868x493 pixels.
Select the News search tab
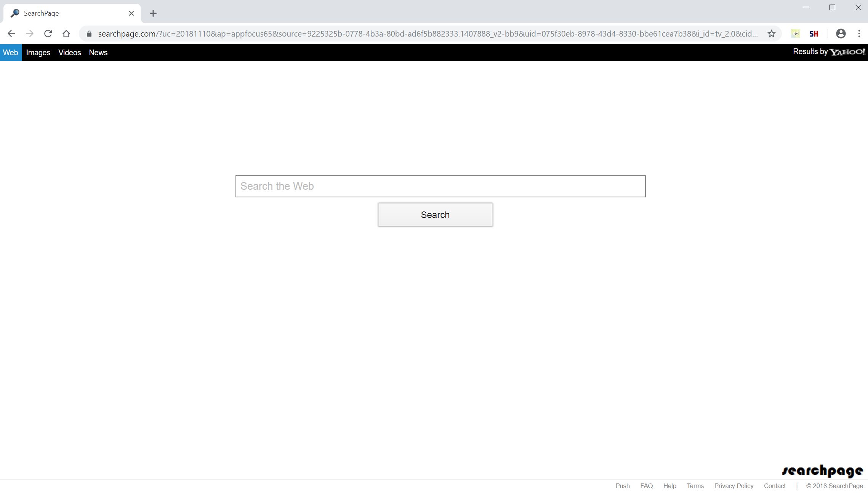pyautogui.click(x=98, y=53)
